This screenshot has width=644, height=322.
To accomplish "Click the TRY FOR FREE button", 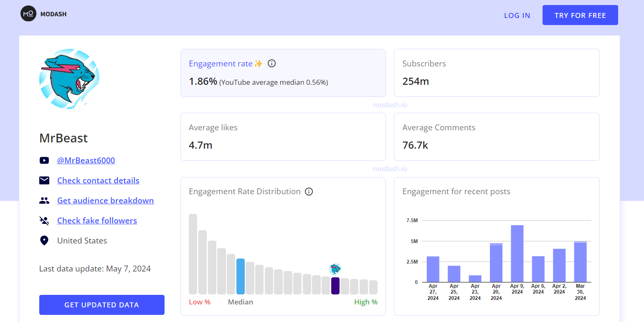I will tap(580, 15).
